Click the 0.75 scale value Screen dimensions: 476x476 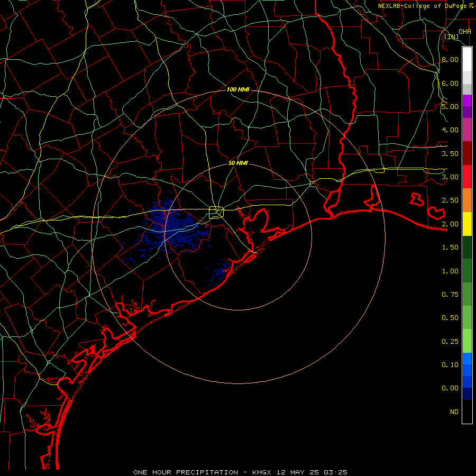click(x=450, y=295)
